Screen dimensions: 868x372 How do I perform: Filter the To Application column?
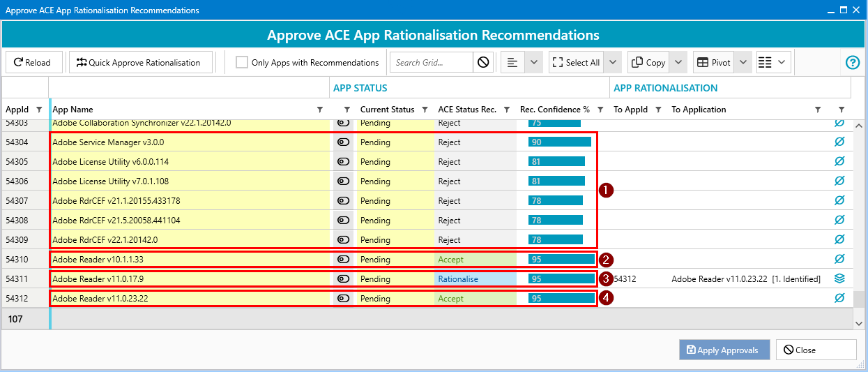[x=818, y=110]
